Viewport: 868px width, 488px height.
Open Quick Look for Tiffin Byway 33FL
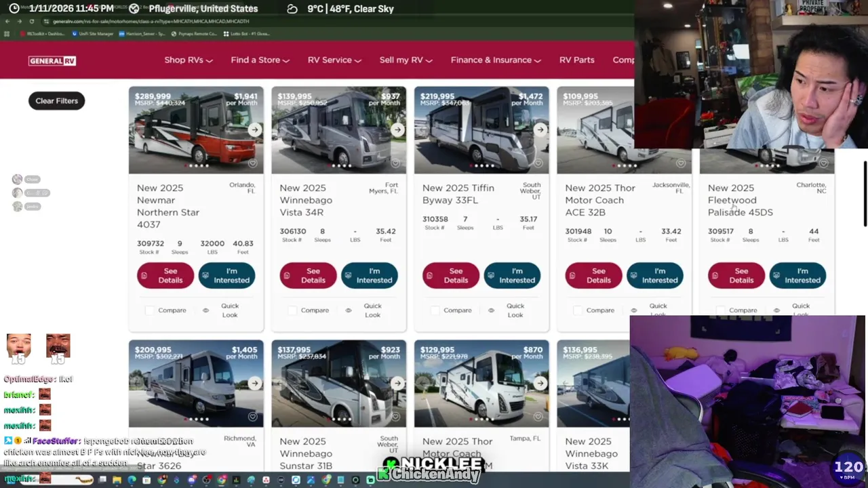click(x=508, y=310)
